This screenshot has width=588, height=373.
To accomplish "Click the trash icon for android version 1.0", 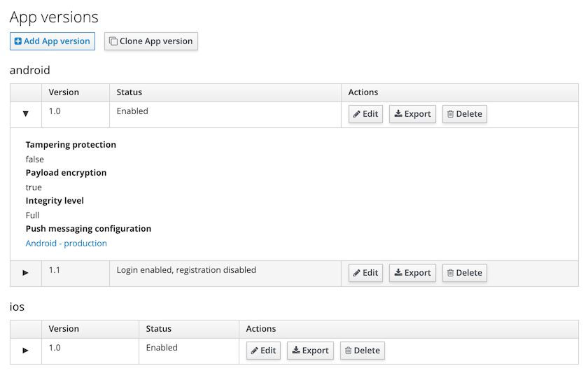I will tap(451, 114).
